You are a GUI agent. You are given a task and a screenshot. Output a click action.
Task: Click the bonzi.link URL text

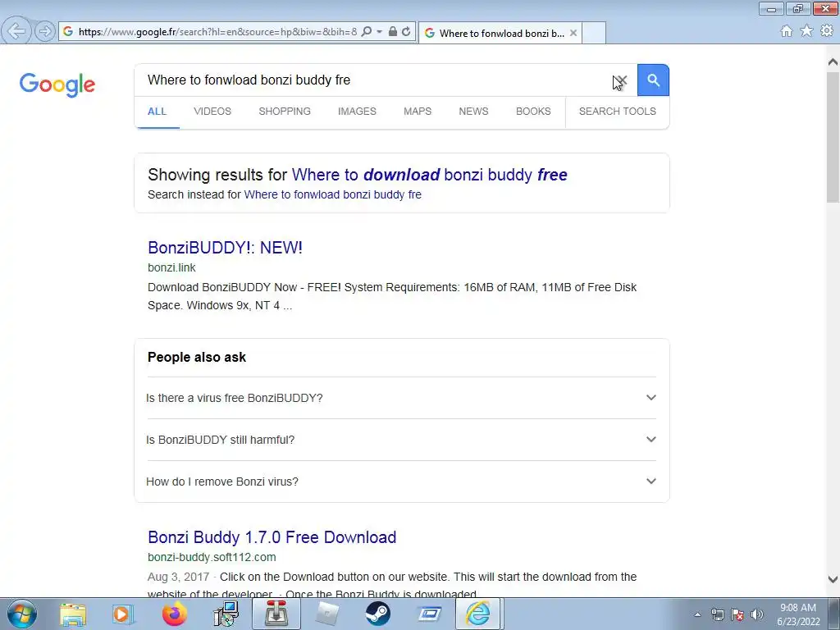coord(171,267)
